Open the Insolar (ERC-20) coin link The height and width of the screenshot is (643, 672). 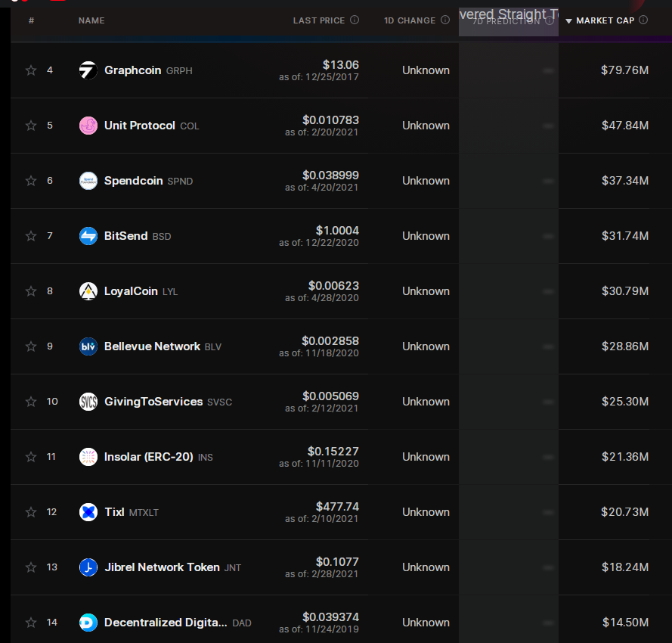click(148, 457)
